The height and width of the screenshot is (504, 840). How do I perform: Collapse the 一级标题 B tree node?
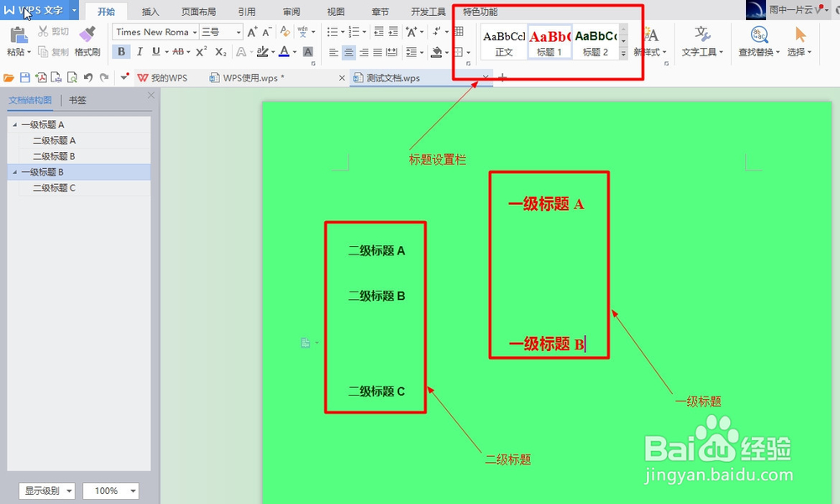point(13,171)
